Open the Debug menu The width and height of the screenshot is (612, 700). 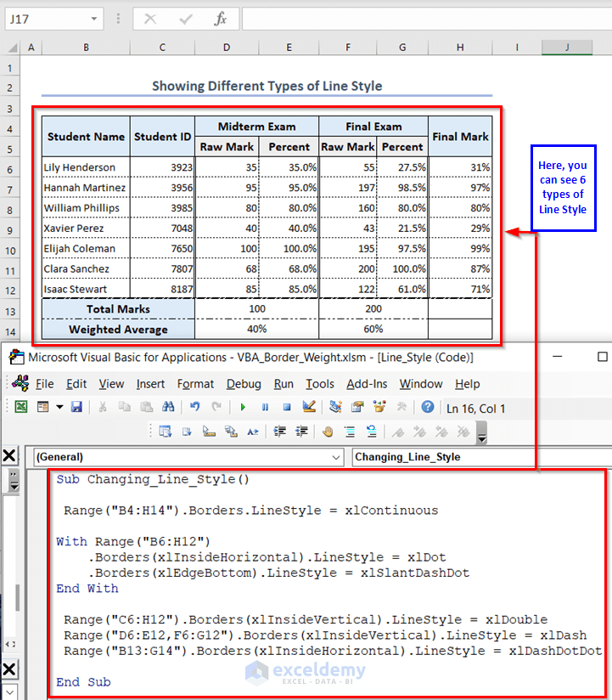click(243, 384)
